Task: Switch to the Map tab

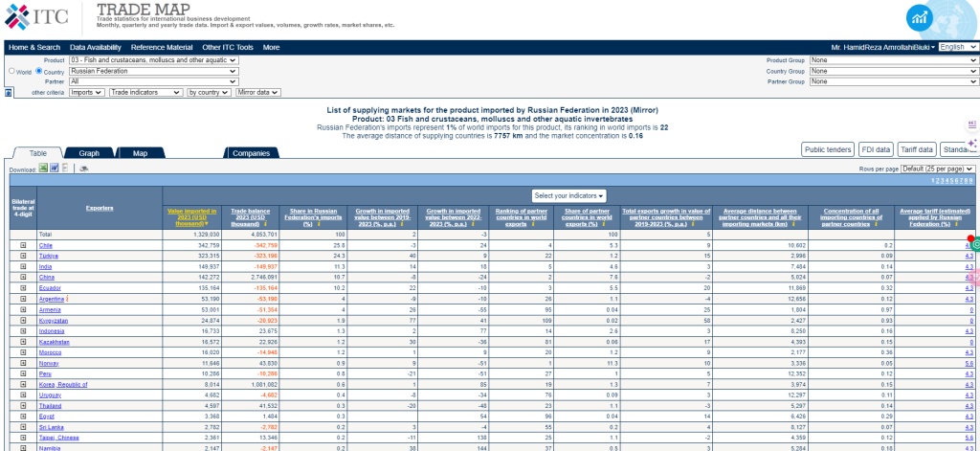Action: [140, 153]
